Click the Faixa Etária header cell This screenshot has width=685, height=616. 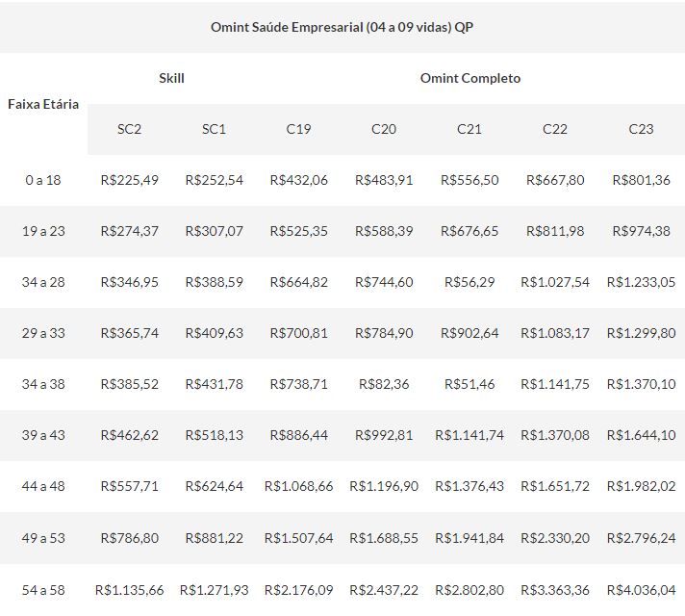click(x=43, y=104)
